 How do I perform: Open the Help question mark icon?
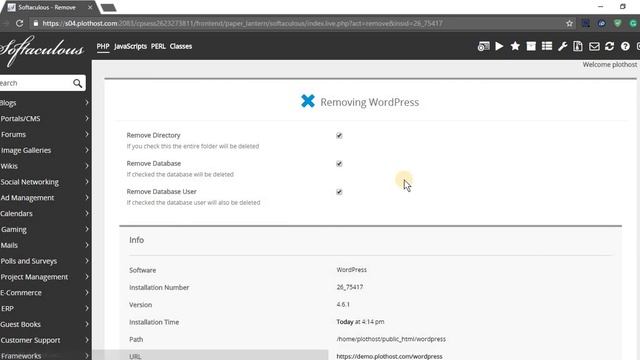(x=625, y=47)
